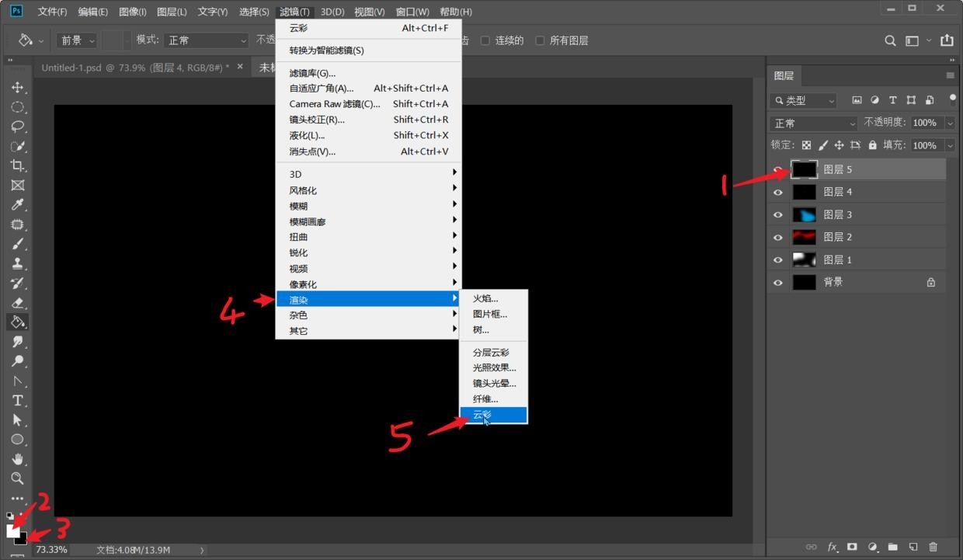Open the 正常 blend mode dropdown in Layers

click(813, 123)
